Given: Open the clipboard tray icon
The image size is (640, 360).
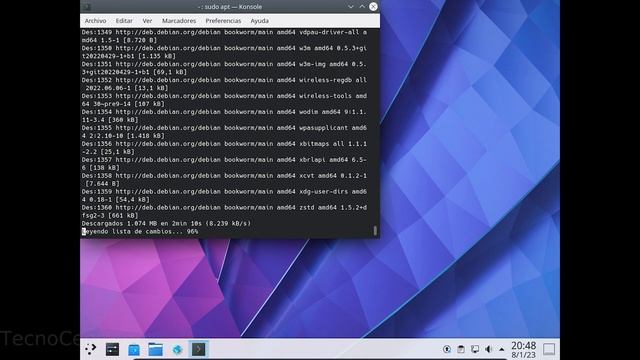Looking at the screenshot, I should point(461,349).
